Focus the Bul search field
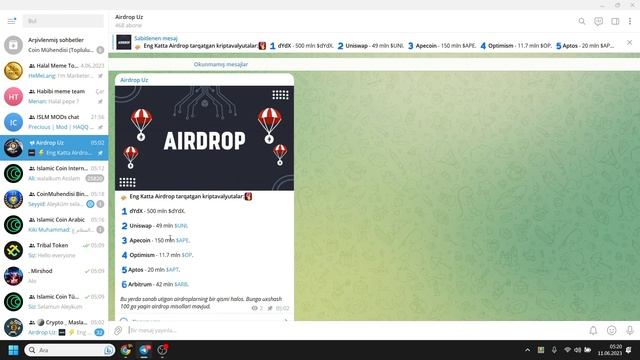The image size is (640, 360). click(x=63, y=21)
